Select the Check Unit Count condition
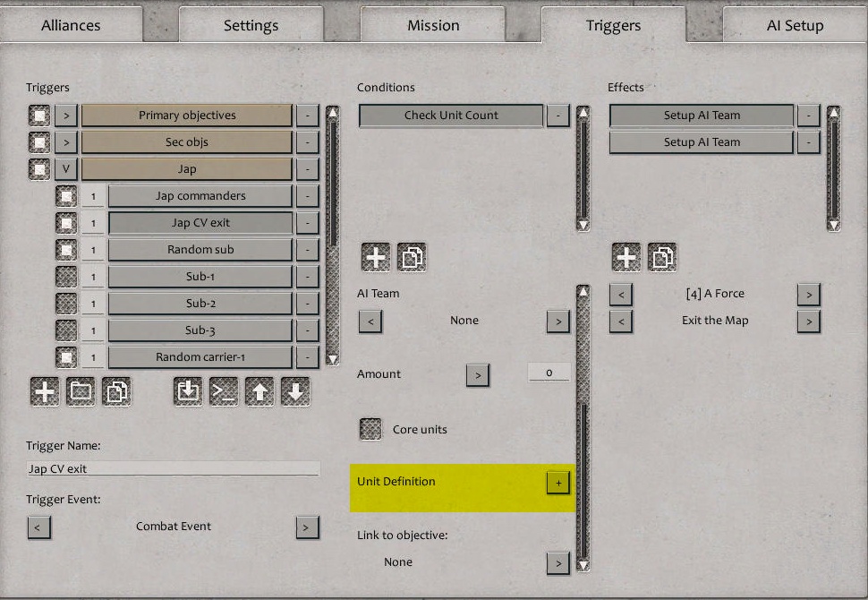868x600 pixels. click(x=451, y=116)
